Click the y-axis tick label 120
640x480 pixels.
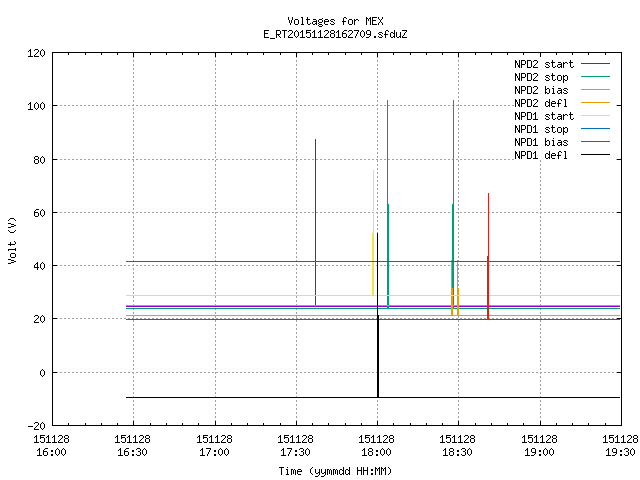(x=36, y=53)
